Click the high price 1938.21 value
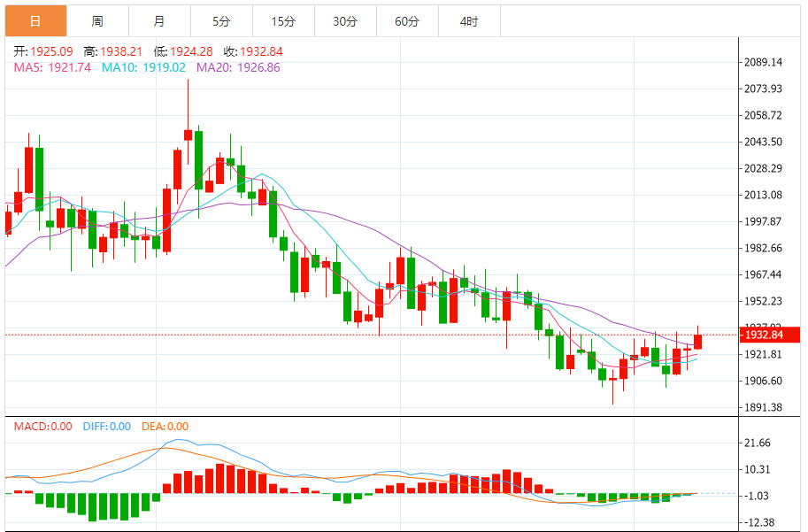Image resolution: width=808 pixels, height=532 pixels. click(121, 51)
